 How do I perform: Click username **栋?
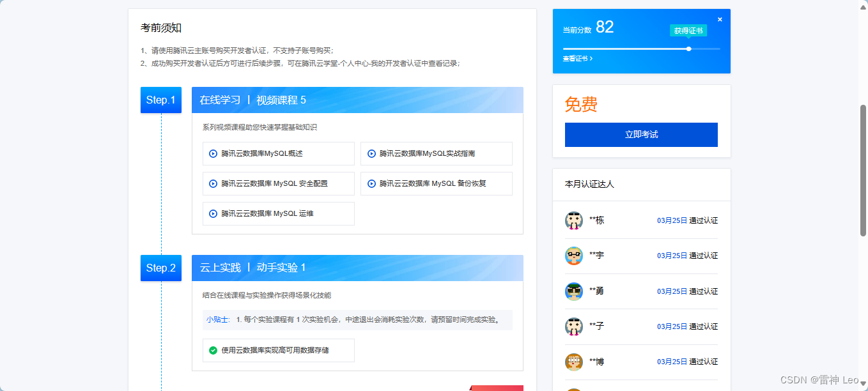(596, 220)
